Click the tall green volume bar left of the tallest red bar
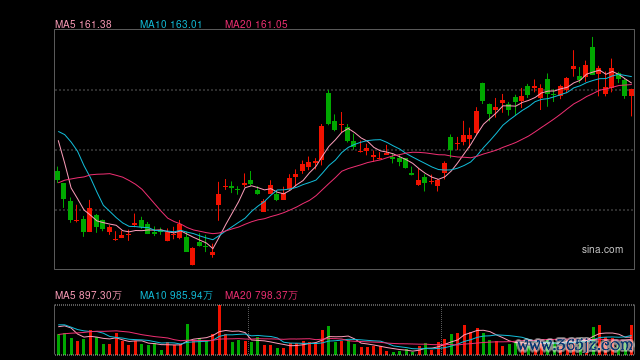The image size is (640, 360). point(187,339)
